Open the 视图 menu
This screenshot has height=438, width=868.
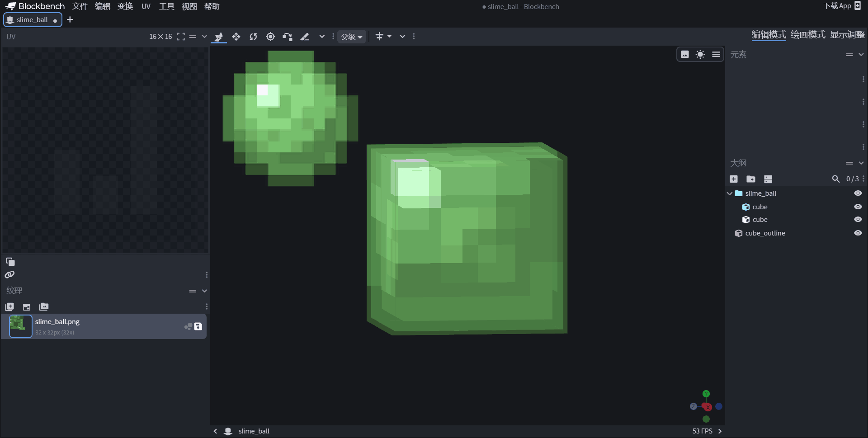click(x=189, y=6)
